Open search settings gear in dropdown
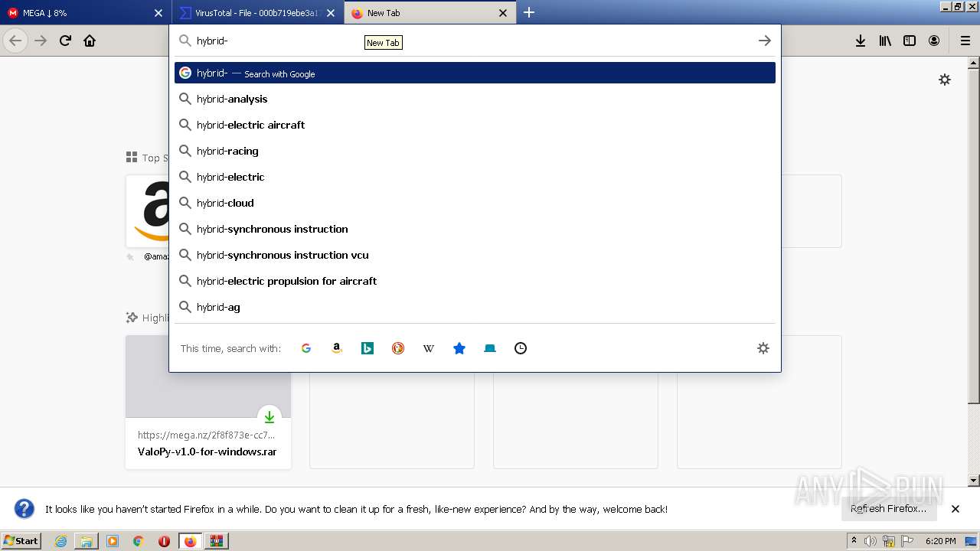Viewport: 980px width, 551px height. click(x=763, y=348)
